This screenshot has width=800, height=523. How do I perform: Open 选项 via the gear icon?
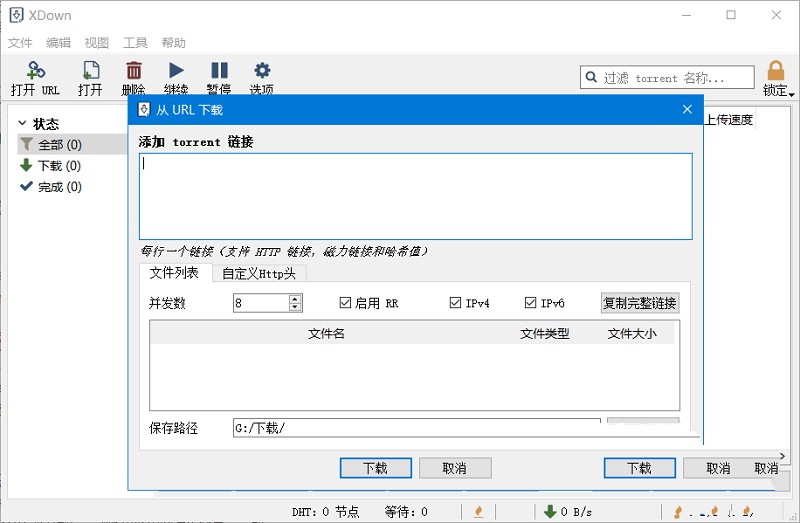click(x=262, y=70)
